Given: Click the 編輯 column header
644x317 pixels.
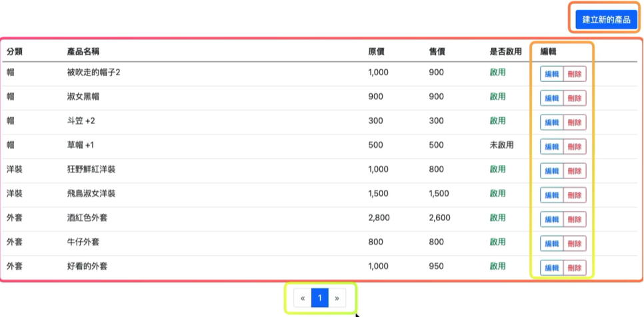Looking at the screenshot, I should [548, 52].
